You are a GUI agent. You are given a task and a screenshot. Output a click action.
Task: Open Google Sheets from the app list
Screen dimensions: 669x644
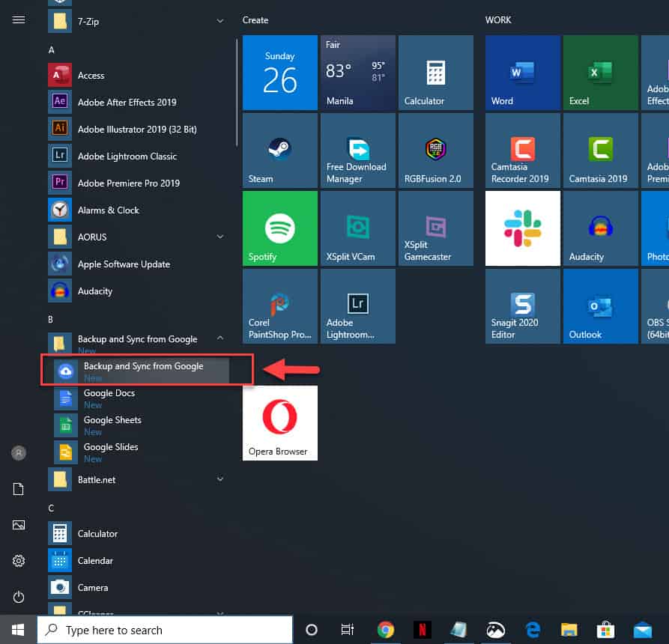(x=142, y=425)
